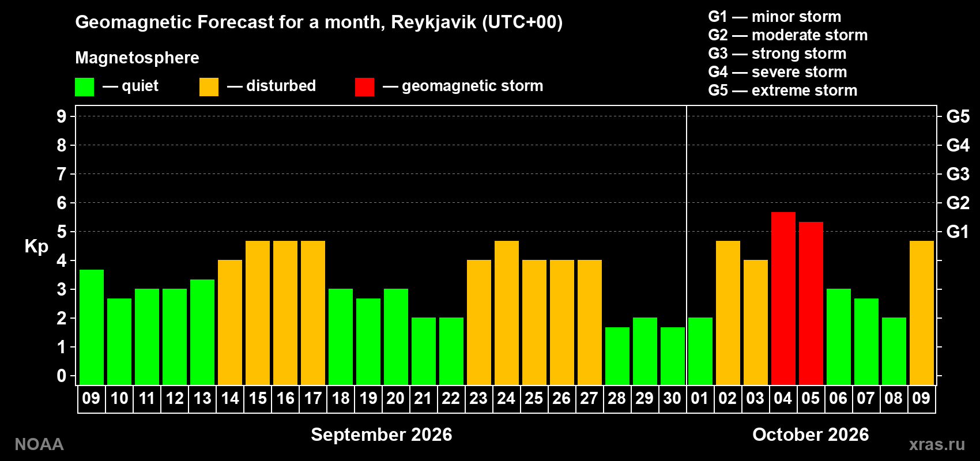Click the green bar for September 28
Image resolution: width=980 pixels, height=461 pixels.
coord(617,356)
